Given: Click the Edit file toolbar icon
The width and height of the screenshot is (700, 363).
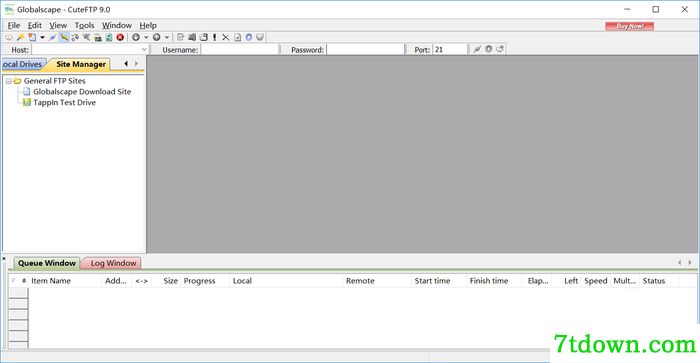Looking at the screenshot, I should click(180, 38).
